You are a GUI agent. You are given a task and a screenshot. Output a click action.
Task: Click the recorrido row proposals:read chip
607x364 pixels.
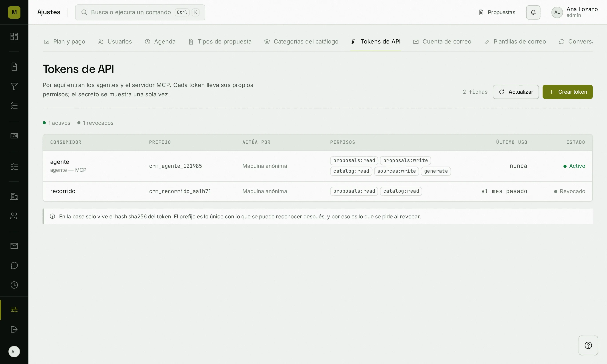pyautogui.click(x=354, y=191)
